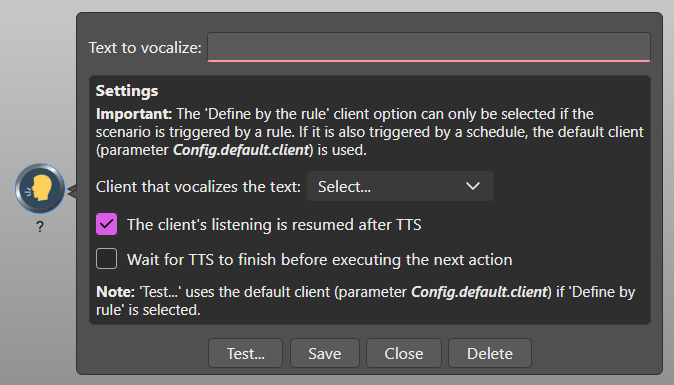The width and height of the screenshot is (674, 385).
Task: Click the bold 'Note:' text
Action: tap(115, 292)
